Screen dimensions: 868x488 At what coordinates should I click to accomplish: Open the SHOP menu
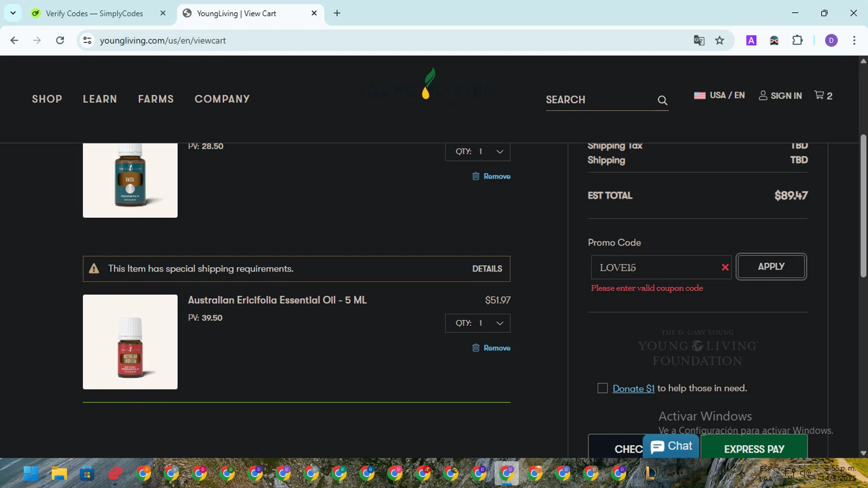[47, 99]
